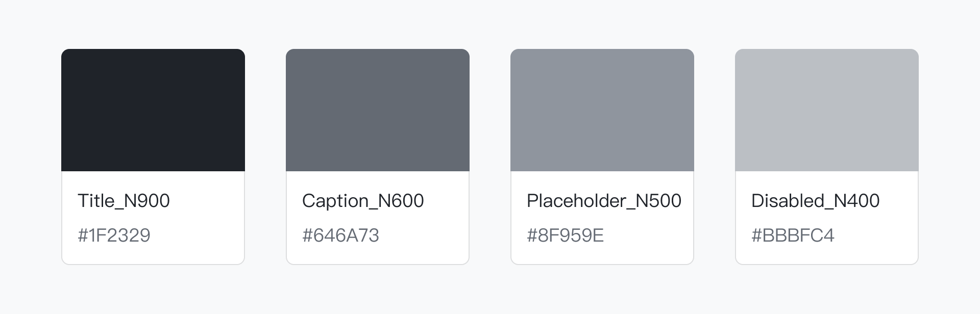This screenshot has height=314, width=980.
Task: Click the #8F959E hex code
Action: tap(565, 235)
